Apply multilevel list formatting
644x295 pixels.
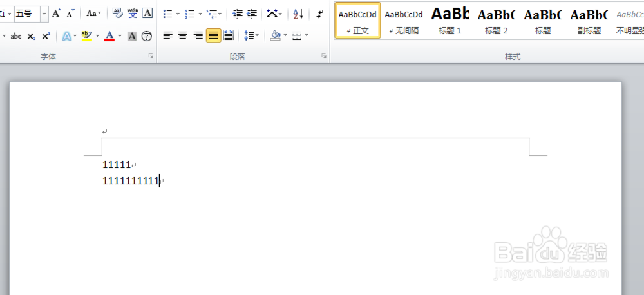coord(212,14)
